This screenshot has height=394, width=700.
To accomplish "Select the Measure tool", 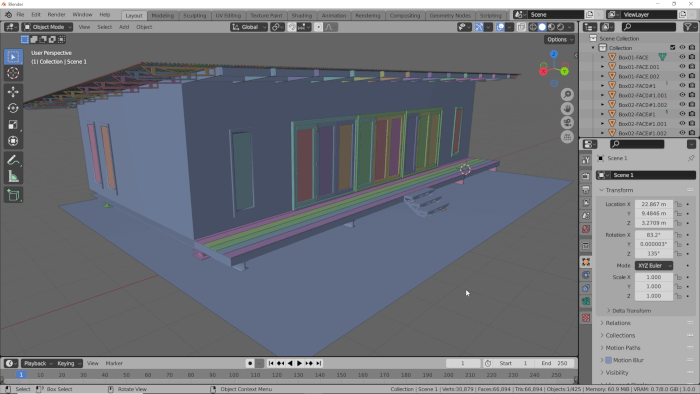I will tap(13, 177).
